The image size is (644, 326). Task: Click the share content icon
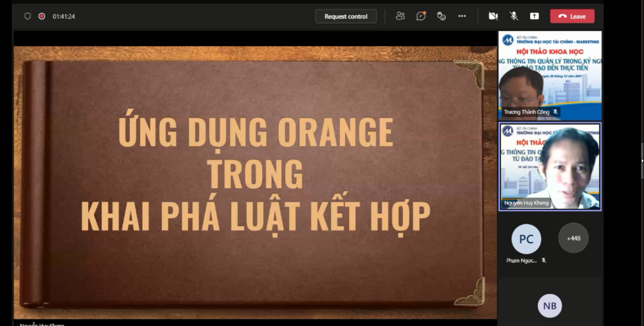point(534,16)
